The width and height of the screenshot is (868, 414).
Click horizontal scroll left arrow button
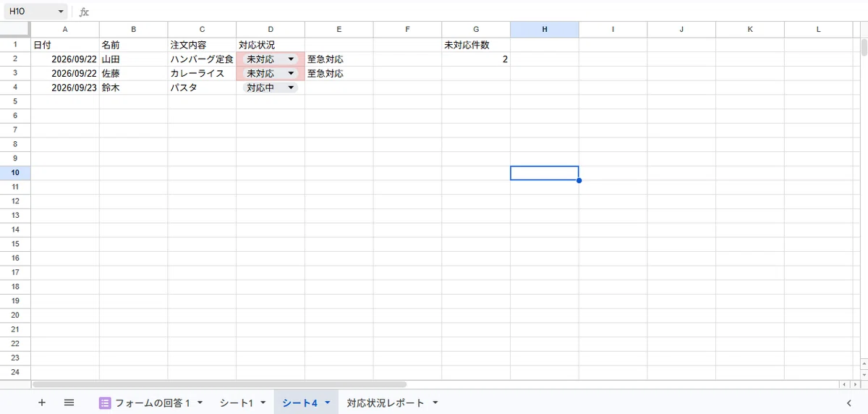click(844, 384)
